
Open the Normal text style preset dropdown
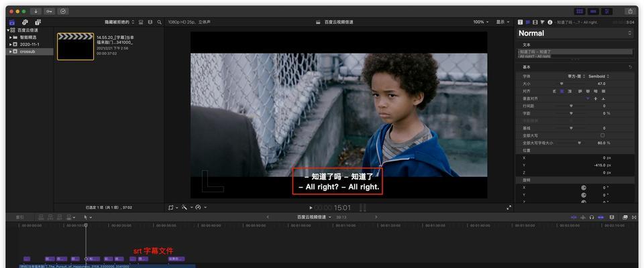coord(575,33)
